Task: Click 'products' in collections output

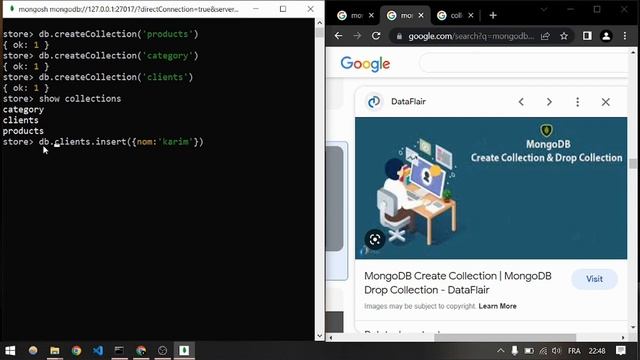Action: click(23, 131)
